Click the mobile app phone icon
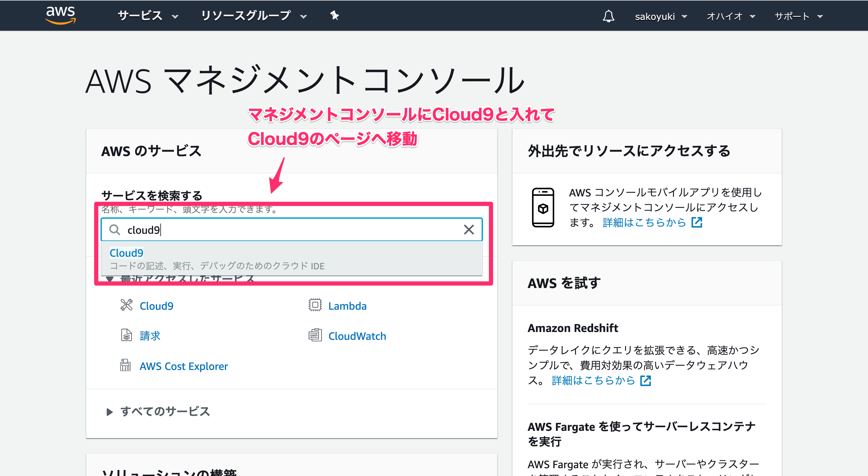Viewport: 868px width, 476px height. (x=543, y=208)
